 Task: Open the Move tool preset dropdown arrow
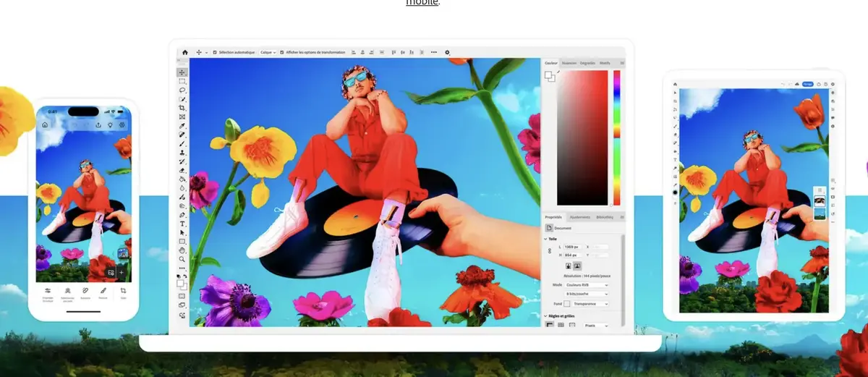(x=206, y=52)
